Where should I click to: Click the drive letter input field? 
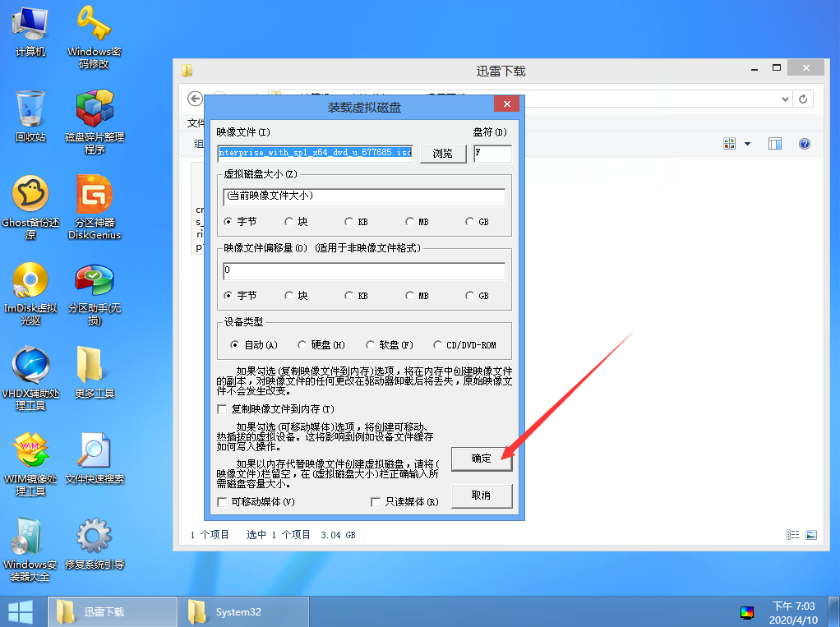pyautogui.click(x=492, y=154)
